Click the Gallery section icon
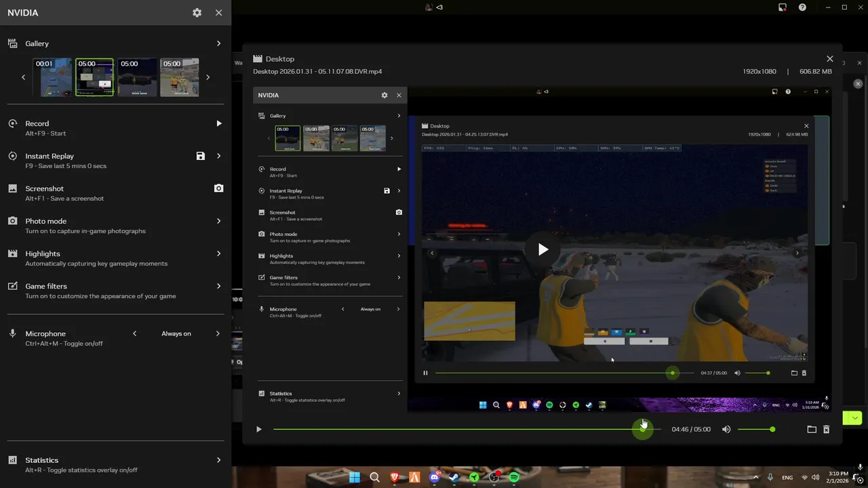 click(x=12, y=43)
